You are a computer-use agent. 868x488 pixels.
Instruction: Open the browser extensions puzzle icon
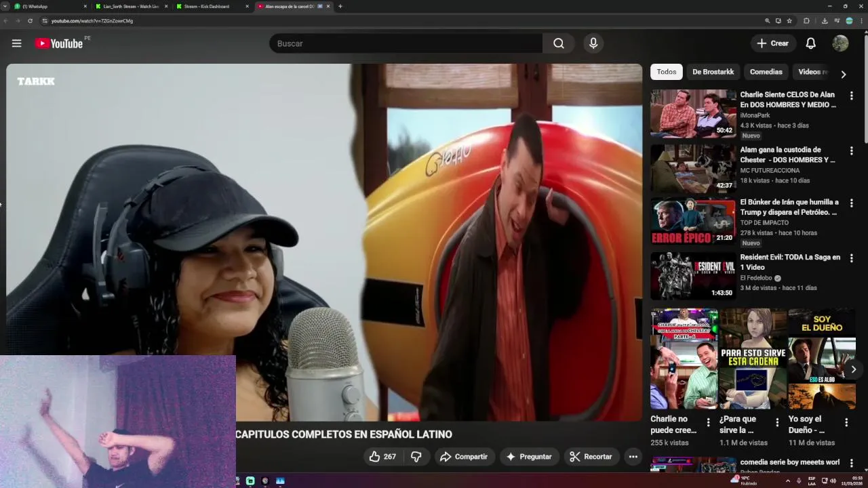tap(806, 21)
